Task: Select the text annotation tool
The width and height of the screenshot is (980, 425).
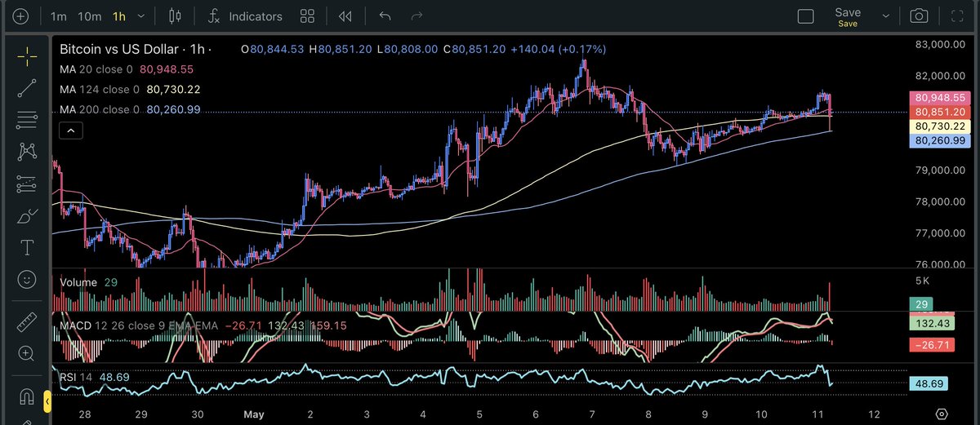Action: point(27,247)
